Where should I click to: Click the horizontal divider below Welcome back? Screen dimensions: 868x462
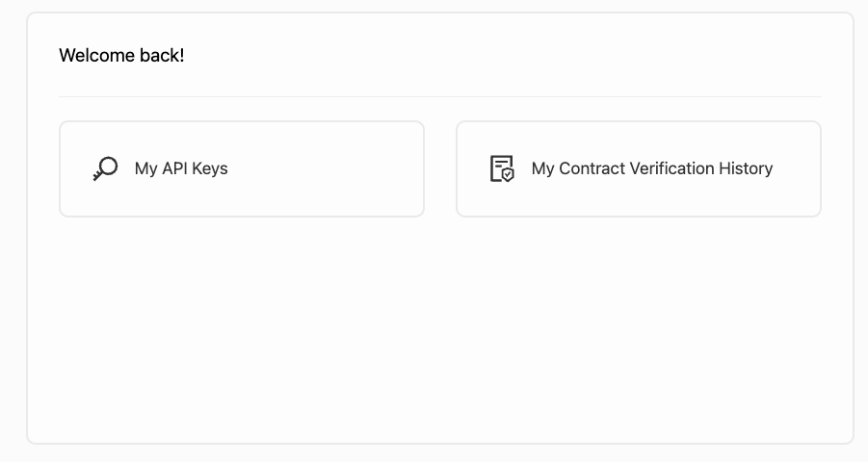[x=439, y=97]
